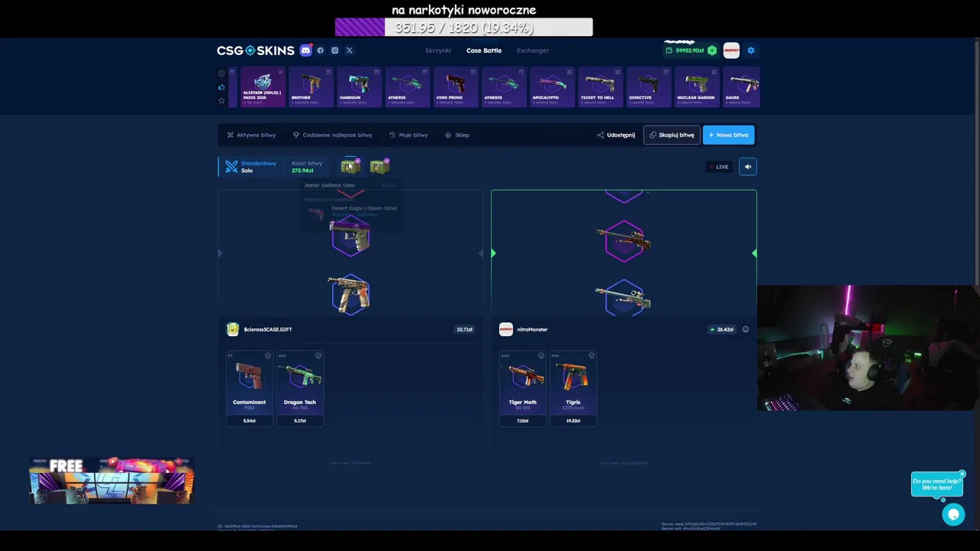Select the Dragon Tech SG 553 item card
The width and height of the screenshot is (980, 551).
[299, 388]
